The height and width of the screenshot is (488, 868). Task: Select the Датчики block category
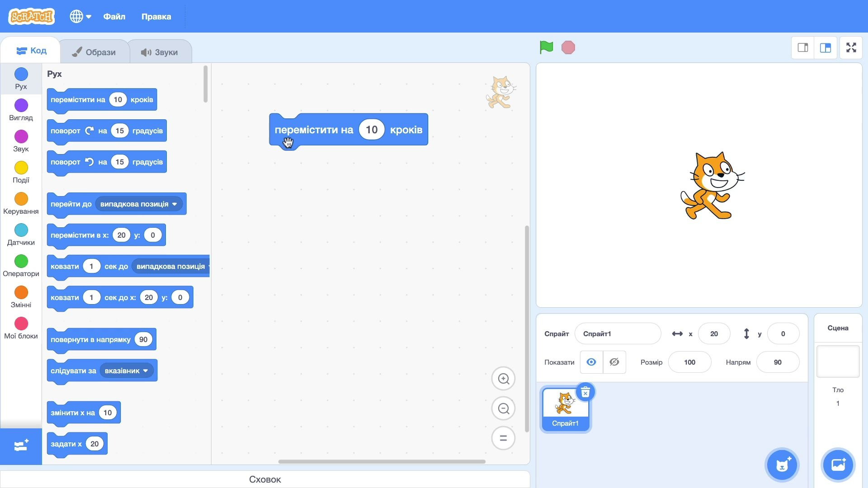click(21, 235)
